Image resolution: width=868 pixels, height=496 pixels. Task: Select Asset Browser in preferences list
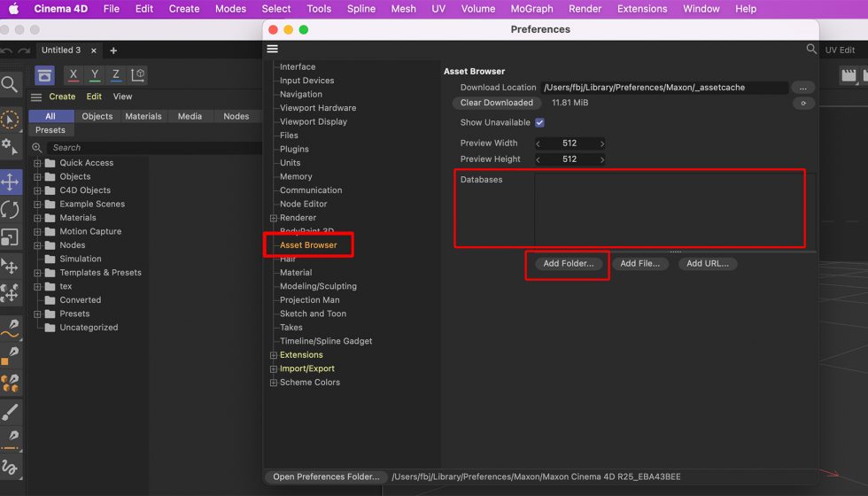[308, 245]
